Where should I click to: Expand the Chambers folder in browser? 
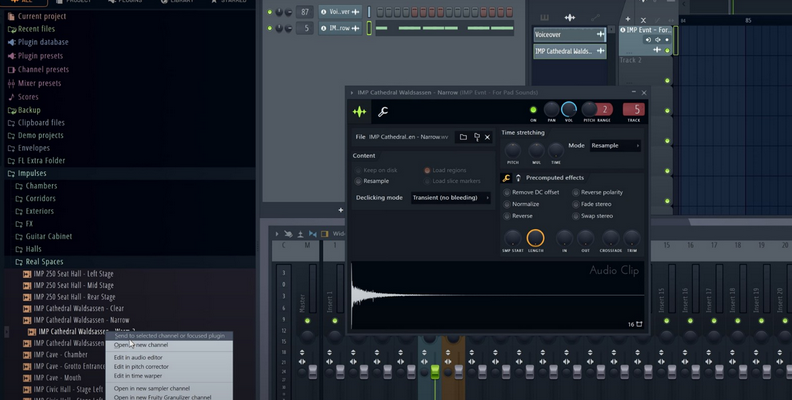(x=41, y=186)
